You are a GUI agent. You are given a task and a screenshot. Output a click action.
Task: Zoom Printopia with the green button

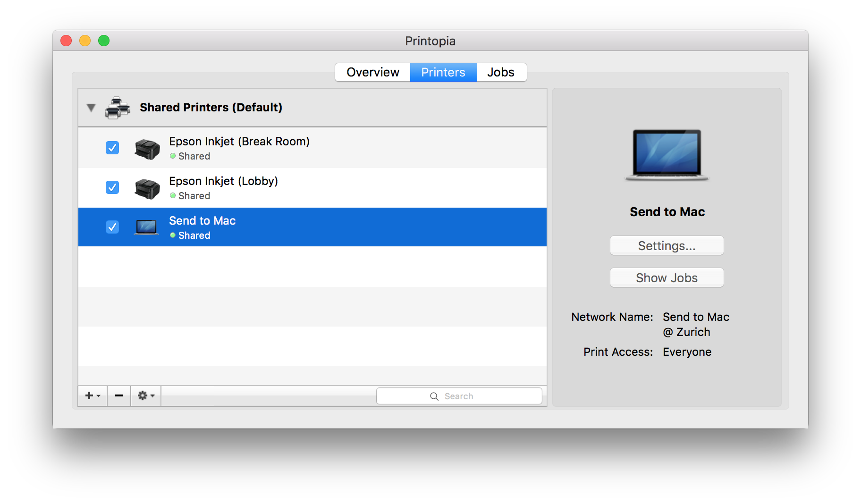click(x=104, y=41)
